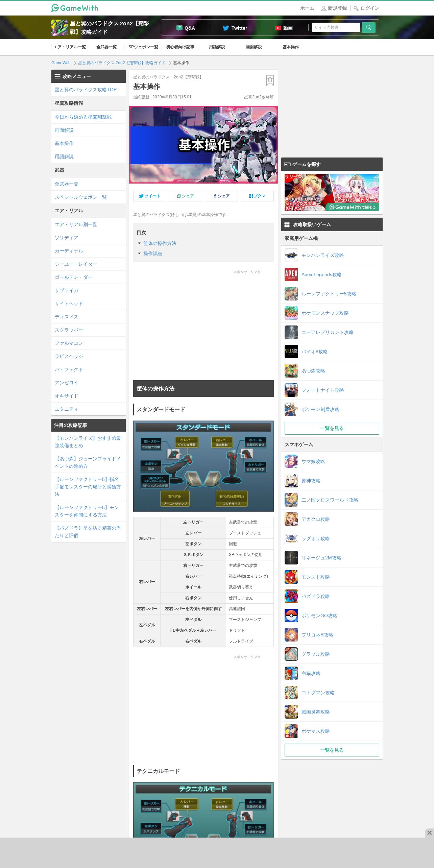Viewport: 434px width, 868px height.
Task: Click the モンスト game icon
Action: 291,577
